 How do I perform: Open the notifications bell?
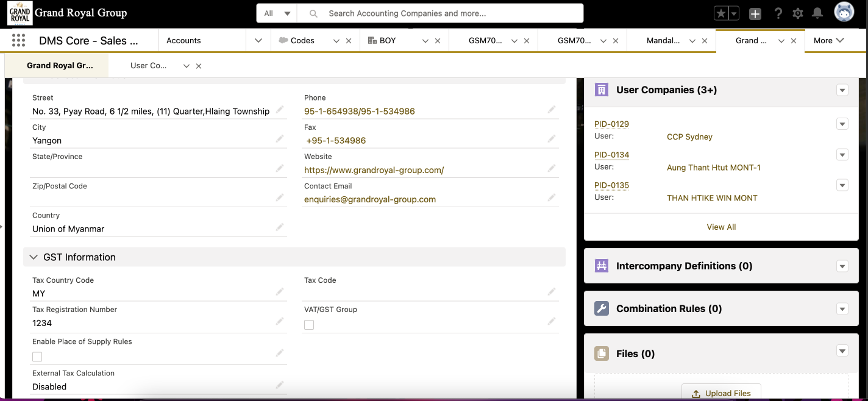pos(817,13)
